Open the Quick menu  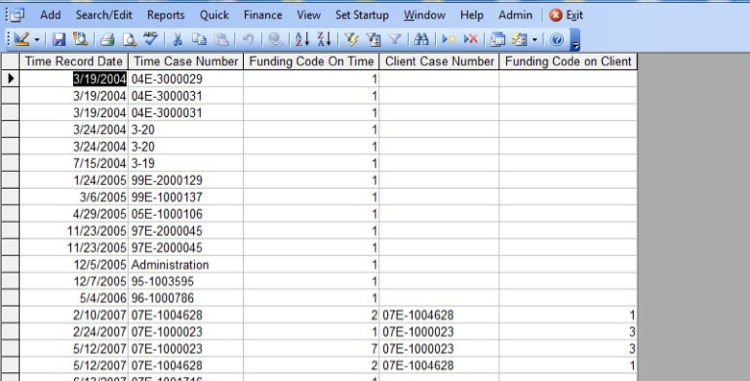(x=214, y=15)
